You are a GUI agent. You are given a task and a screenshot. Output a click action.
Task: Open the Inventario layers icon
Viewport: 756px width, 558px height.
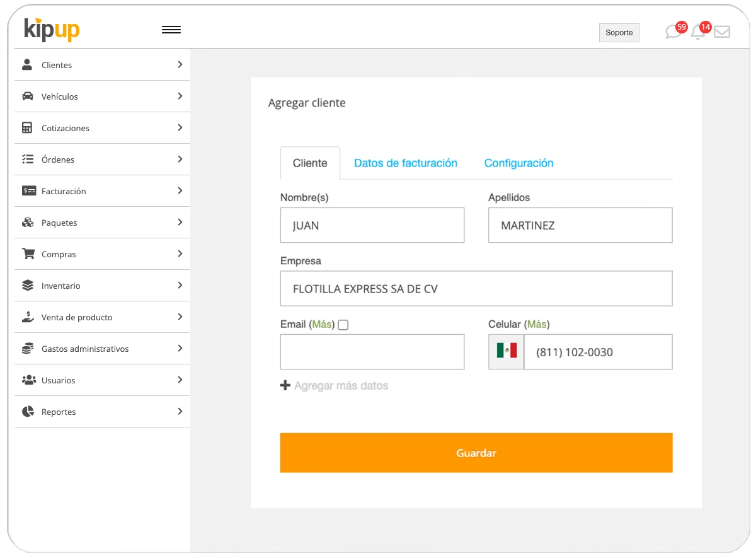point(26,285)
